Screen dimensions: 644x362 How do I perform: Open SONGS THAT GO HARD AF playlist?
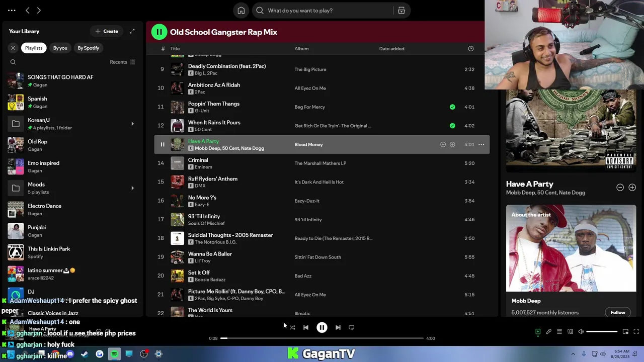tap(73, 80)
